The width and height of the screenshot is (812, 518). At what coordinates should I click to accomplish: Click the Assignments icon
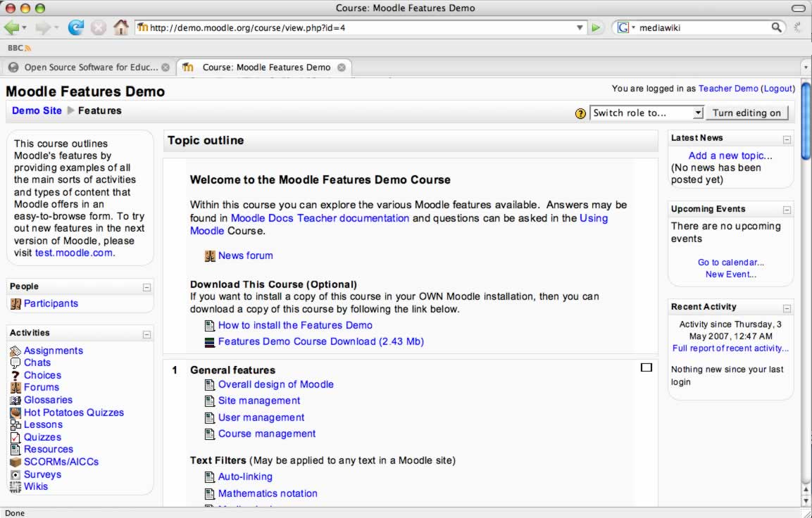coord(15,351)
